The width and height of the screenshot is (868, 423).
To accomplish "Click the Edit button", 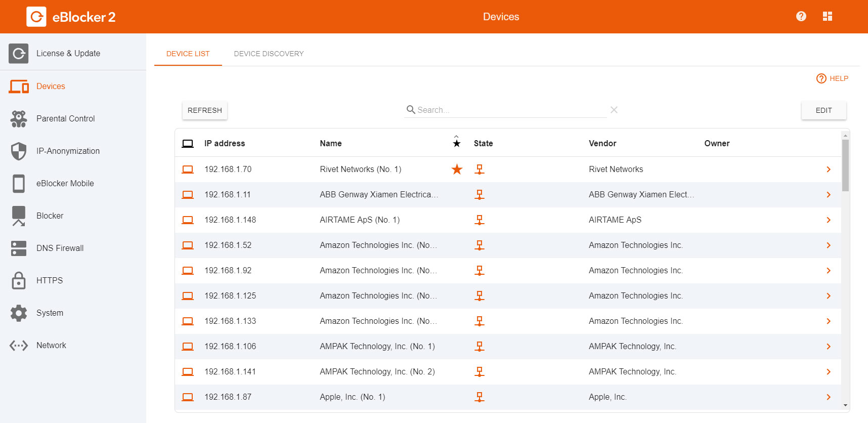I will tap(823, 110).
